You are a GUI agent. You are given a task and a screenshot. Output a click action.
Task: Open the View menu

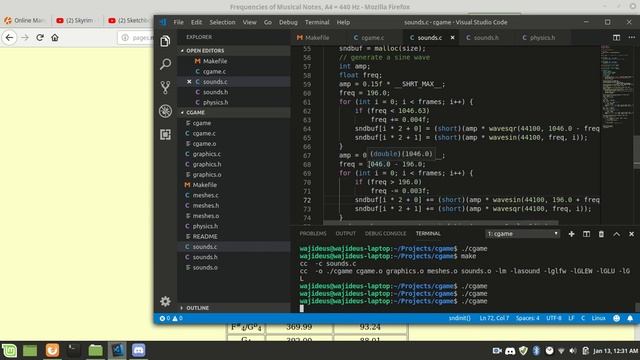pos(249,22)
